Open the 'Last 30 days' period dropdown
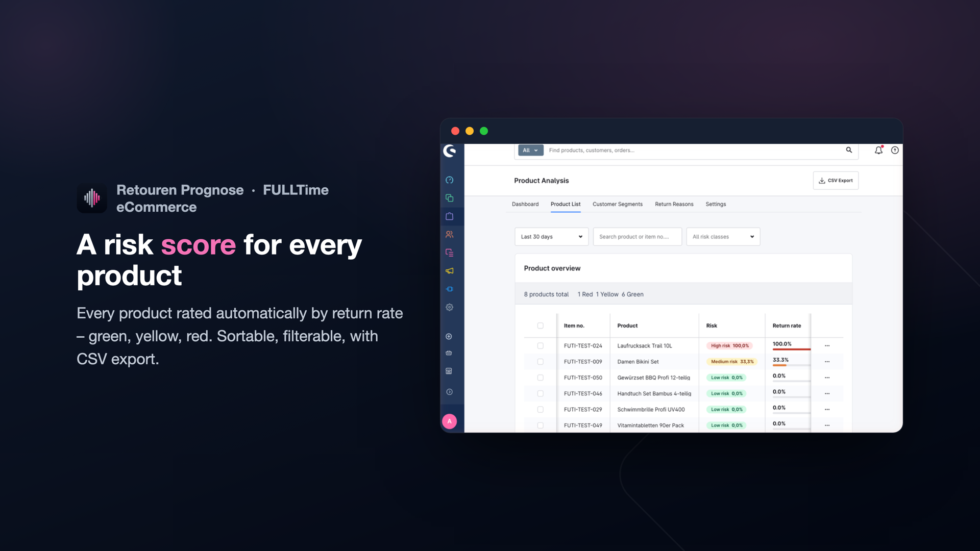980x551 pixels. (551, 237)
